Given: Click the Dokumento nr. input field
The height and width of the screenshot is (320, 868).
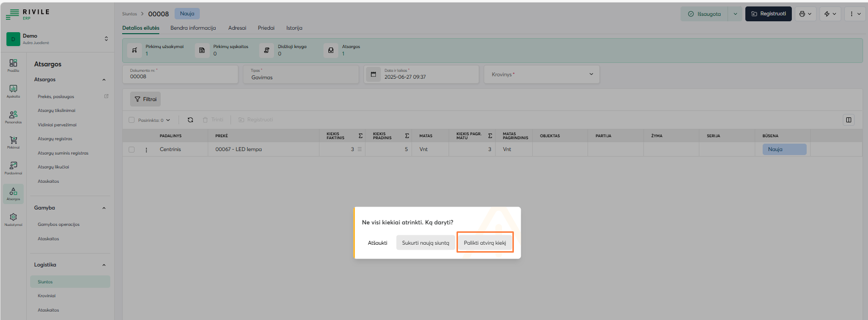Looking at the screenshot, I should tap(181, 76).
